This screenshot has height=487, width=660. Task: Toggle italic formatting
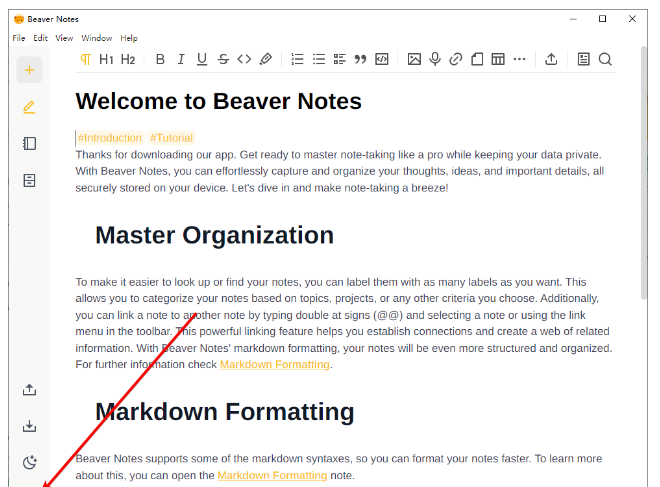(x=181, y=59)
